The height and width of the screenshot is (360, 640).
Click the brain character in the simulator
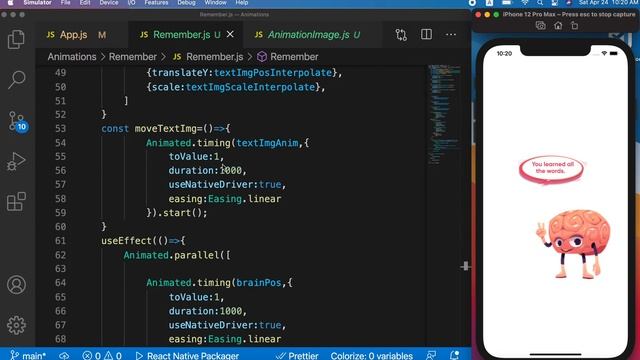573,244
